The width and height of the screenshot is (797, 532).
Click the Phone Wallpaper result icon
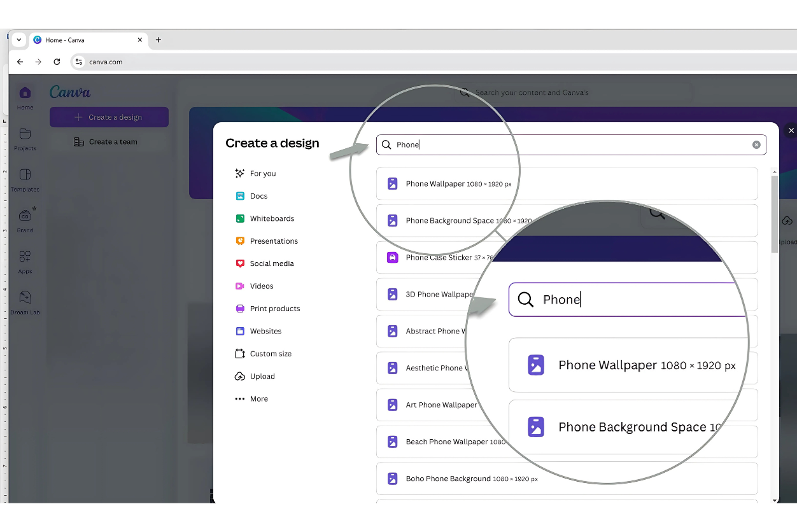coord(393,184)
